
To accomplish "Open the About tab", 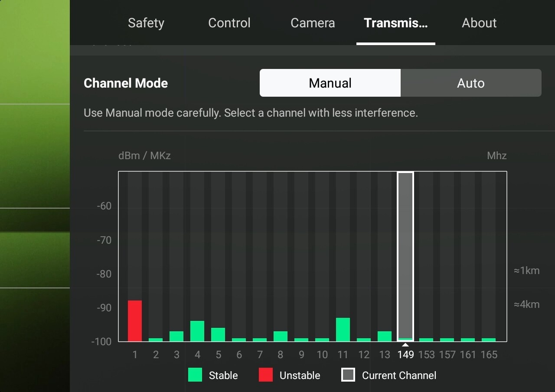I will pyautogui.click(x=479, y=23).
